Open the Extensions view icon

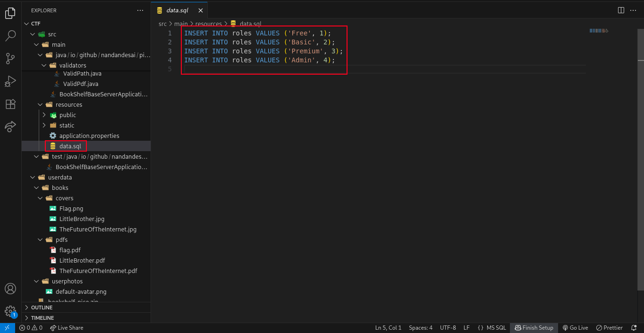tap(10, 104)
